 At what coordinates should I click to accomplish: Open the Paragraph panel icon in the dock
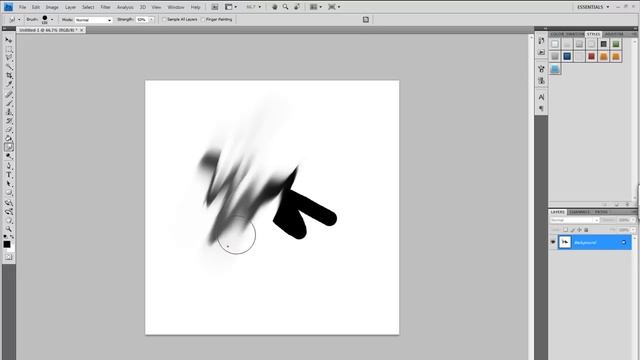click(541, 109)
